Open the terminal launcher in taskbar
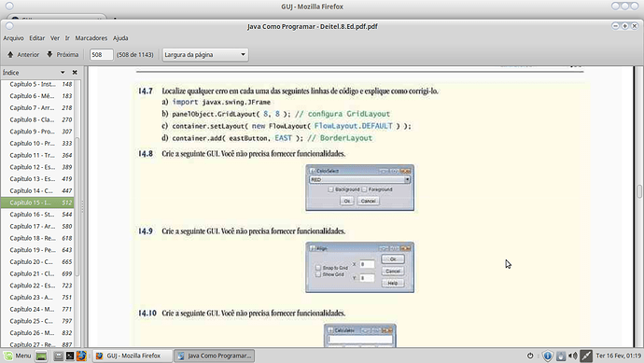The width and height of the screenshot is (644, 363). pos(70,356)
